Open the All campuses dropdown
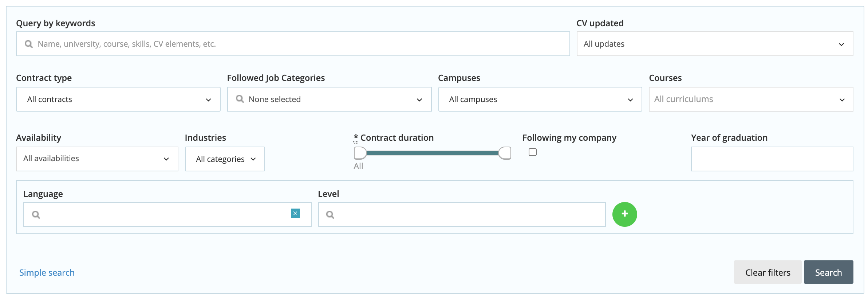This screenshot has height=299, width=868. click(540, 99)
